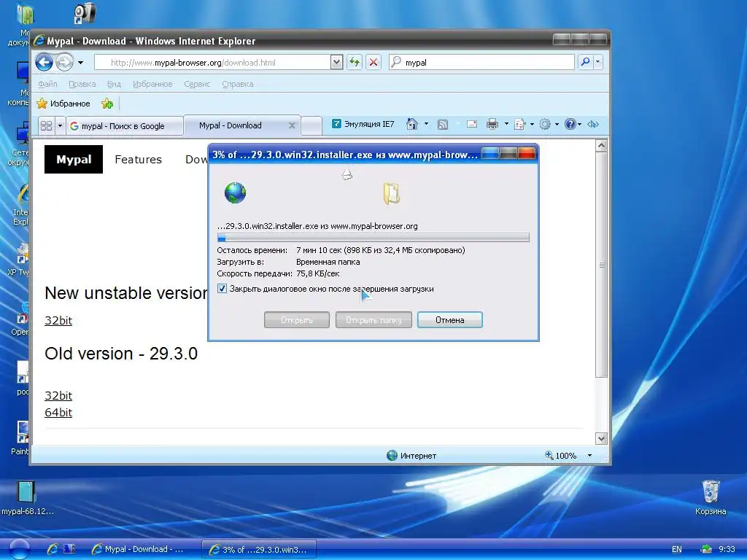Open search provider options dropdown
Screen dimensions: 747x560
[598, 63]
